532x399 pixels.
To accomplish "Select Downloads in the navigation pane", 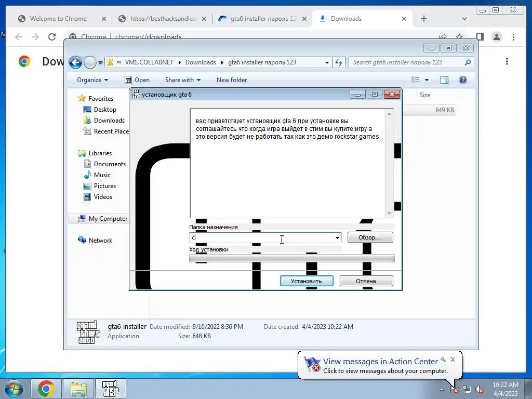I will [x=109, y=121].
